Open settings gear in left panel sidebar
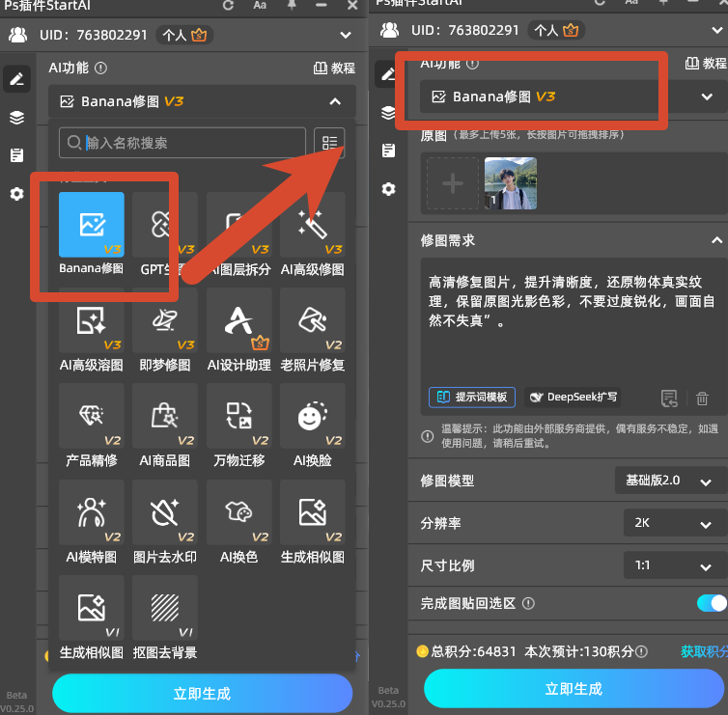Image resolution: width=728 pixels, height=715 pixels. [16, 194]
